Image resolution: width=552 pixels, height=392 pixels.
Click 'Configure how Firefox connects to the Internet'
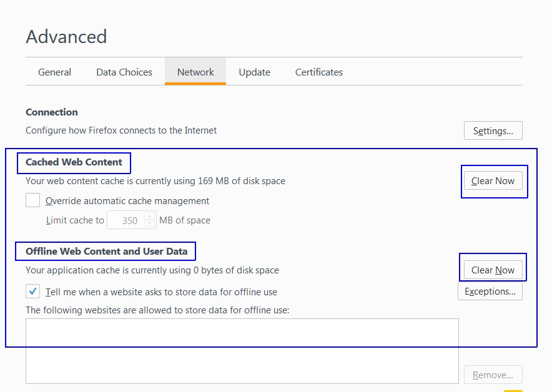121,130
